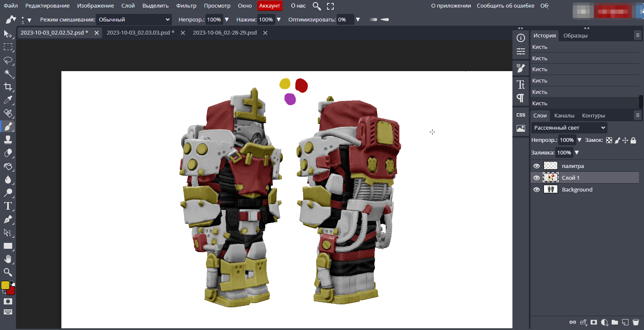Toggle visibility of Слой 1
This screenshot has height=330, width=644.
pos(536,178)
